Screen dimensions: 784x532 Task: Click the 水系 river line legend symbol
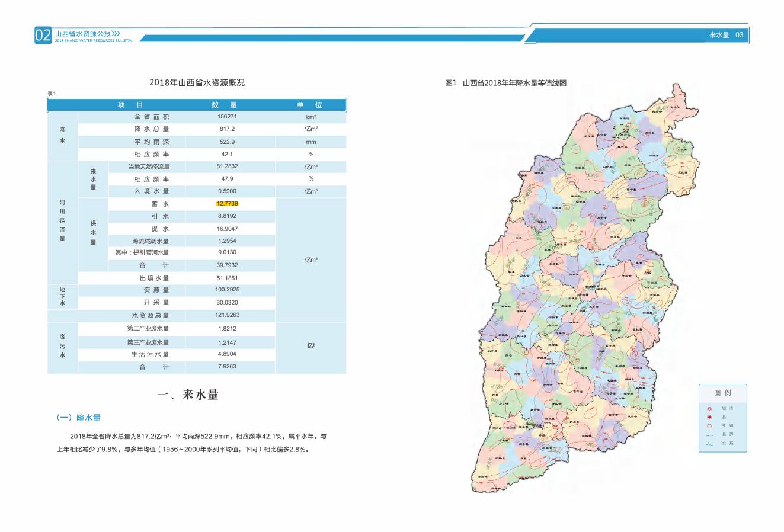(709, 443)
